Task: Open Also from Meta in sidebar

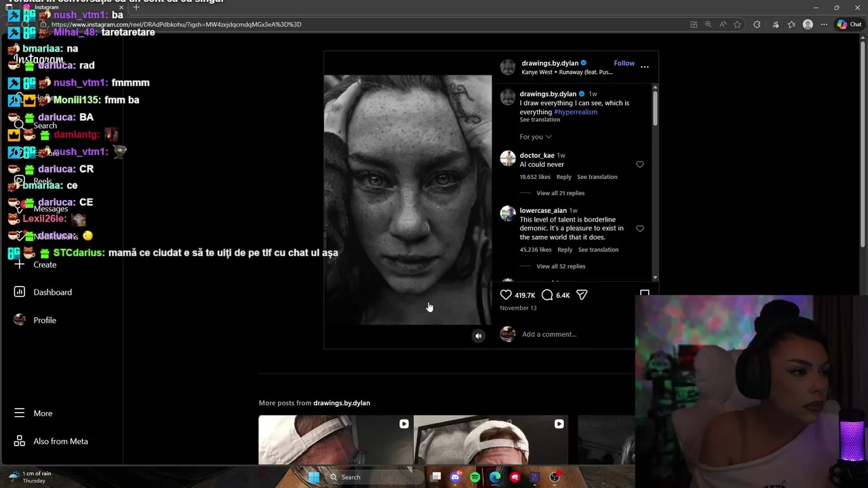Action: point(60,441)
